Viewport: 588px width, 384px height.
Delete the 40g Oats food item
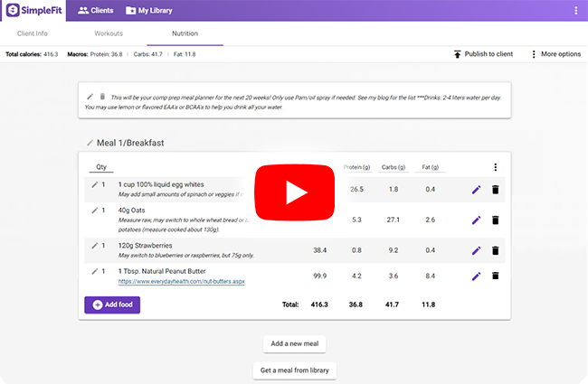496,220
